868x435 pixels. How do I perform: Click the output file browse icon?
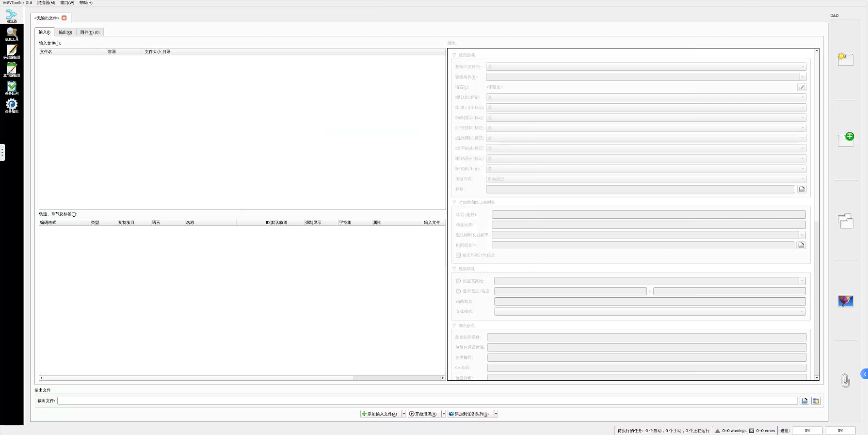pos(804,401)
